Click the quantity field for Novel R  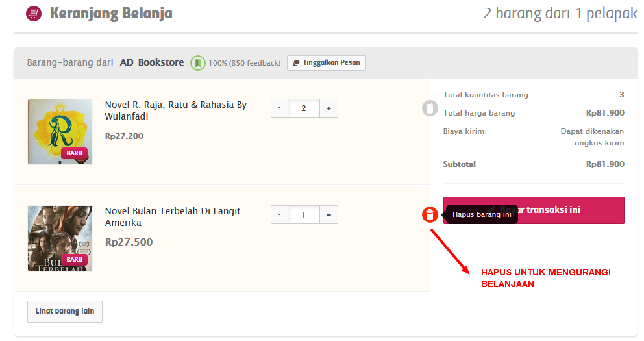coord(304,108)
